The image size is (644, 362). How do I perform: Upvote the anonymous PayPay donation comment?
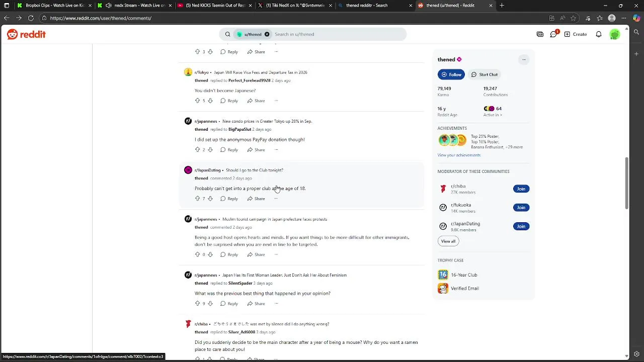click(197, 150)
